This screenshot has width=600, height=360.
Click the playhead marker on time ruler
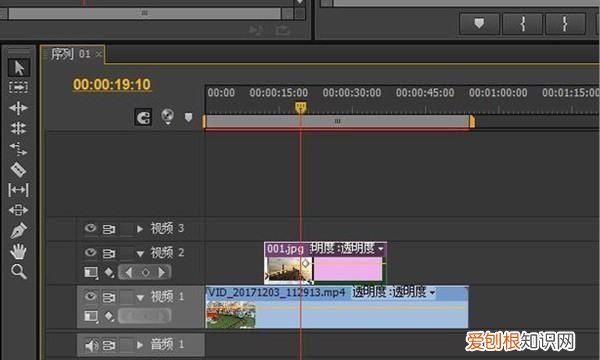tap(300, 107)
